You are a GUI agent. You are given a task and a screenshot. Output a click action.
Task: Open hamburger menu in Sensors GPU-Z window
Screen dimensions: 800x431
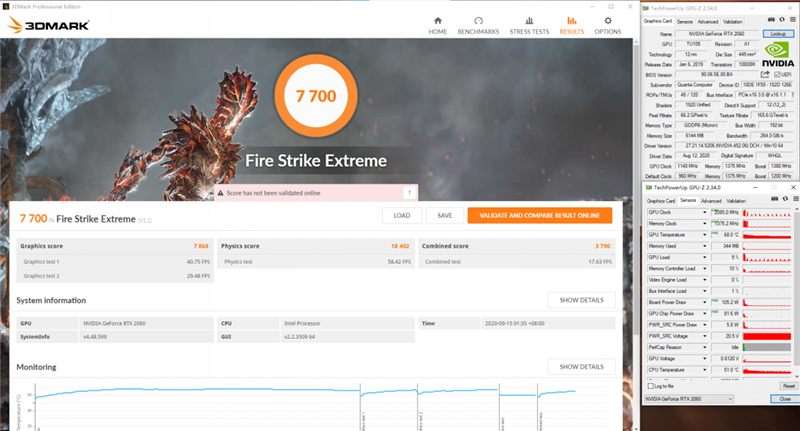(795, 199)
